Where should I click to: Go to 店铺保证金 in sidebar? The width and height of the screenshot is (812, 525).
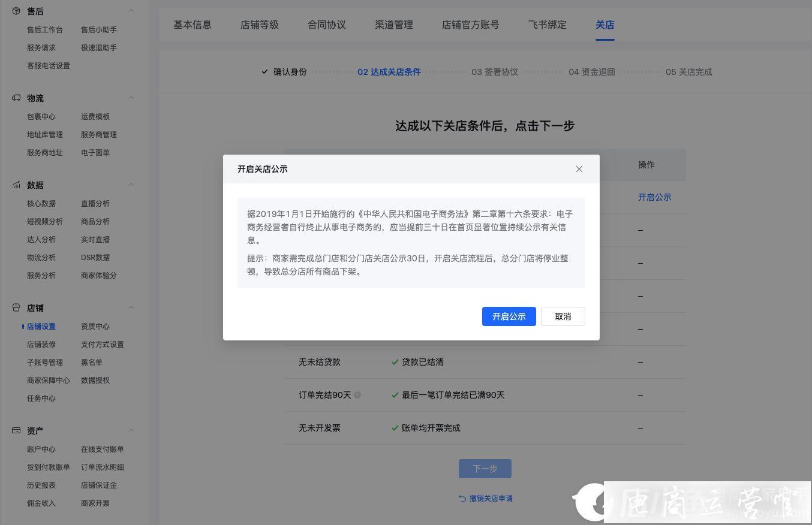coord(99,485)
